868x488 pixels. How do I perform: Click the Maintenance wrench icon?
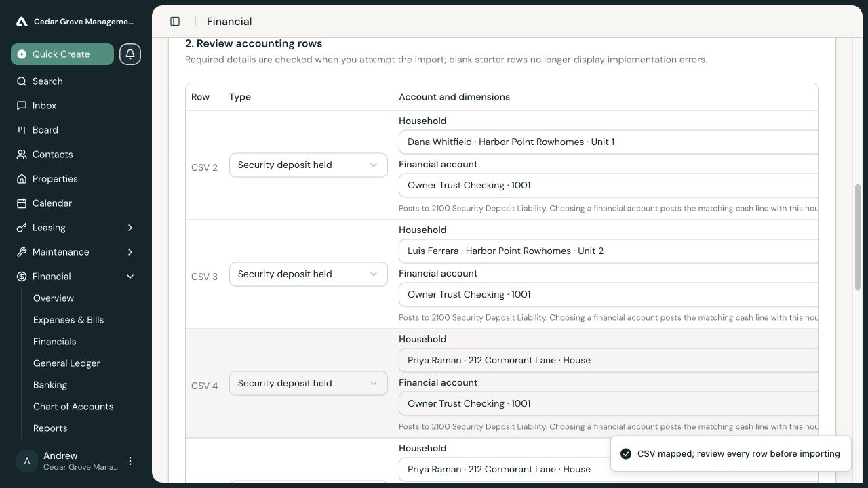pos(22,252)
